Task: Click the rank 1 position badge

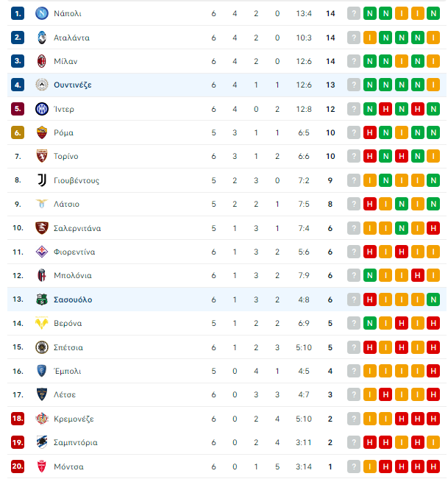Action: click(x=18, y=13)
